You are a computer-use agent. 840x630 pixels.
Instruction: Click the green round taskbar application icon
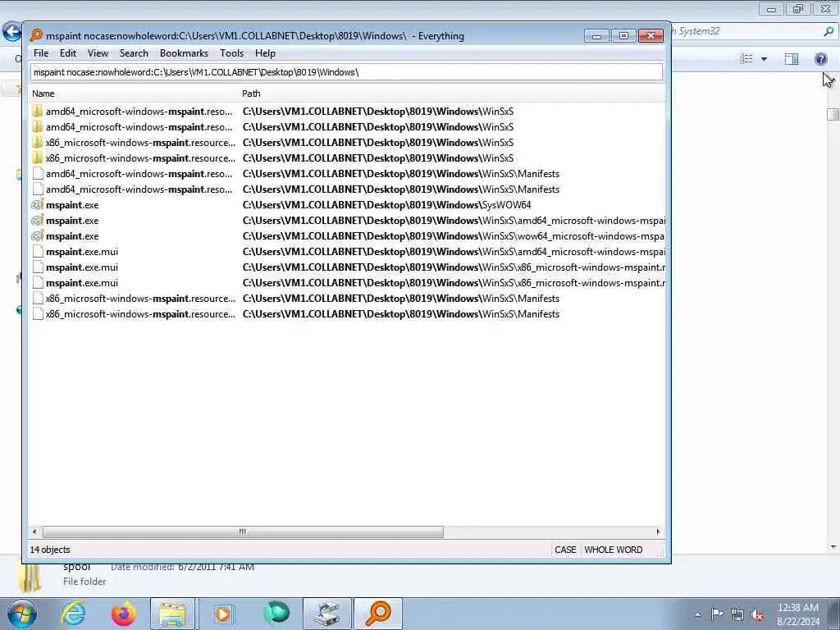point(276,613)
